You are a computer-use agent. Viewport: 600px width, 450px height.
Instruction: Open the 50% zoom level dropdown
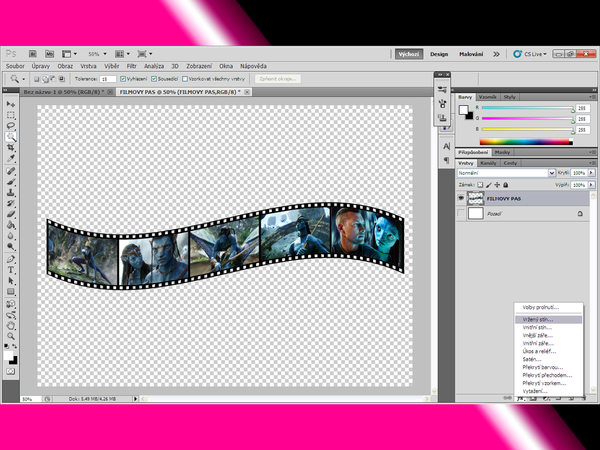[98, 53]
